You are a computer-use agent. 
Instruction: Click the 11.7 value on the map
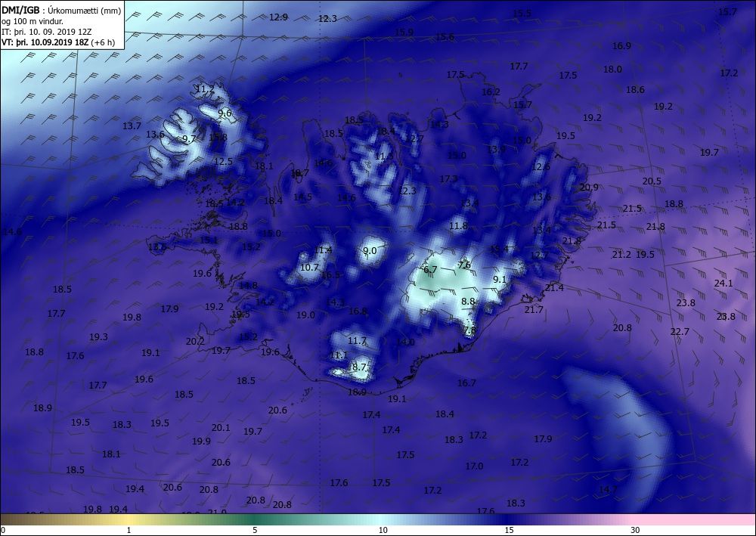pyautogui.click(x=357, y=341)
